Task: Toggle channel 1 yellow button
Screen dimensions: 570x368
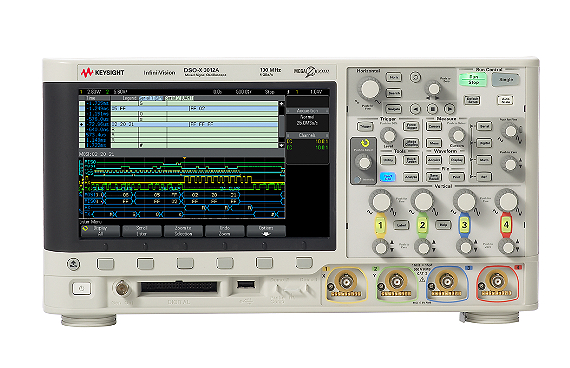Action: tap(380, 225)
